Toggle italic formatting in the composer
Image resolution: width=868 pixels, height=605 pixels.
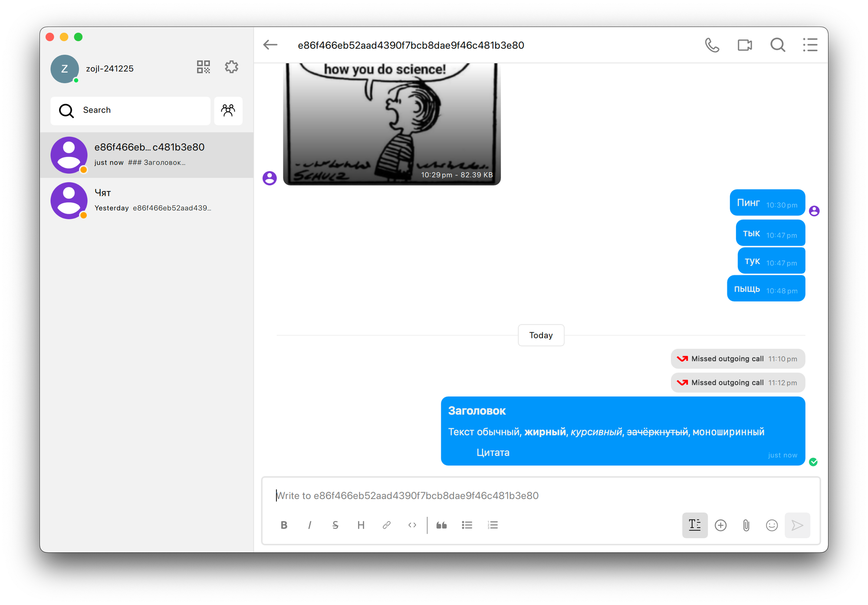pyautogui.click(x=309, y=525)
